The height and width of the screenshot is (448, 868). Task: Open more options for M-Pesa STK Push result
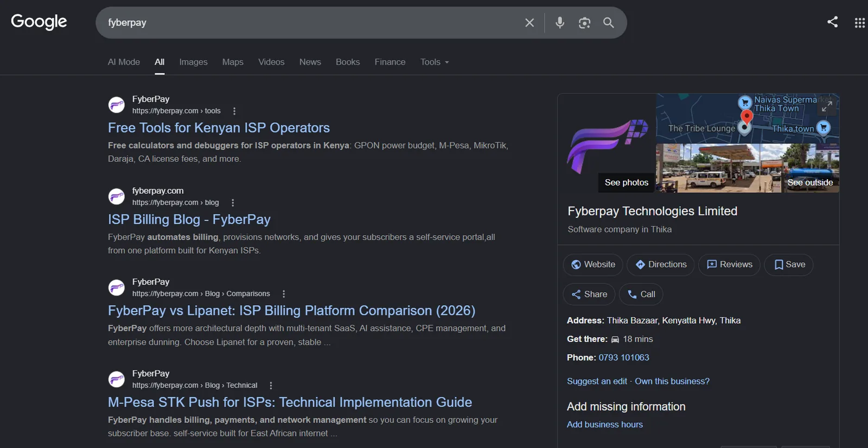click(x=271, y=386)
